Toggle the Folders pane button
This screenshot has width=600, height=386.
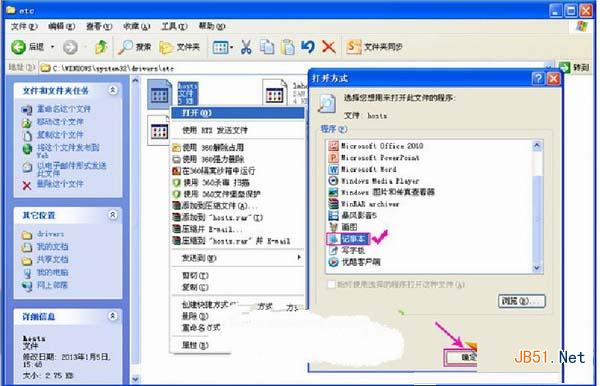180,47
